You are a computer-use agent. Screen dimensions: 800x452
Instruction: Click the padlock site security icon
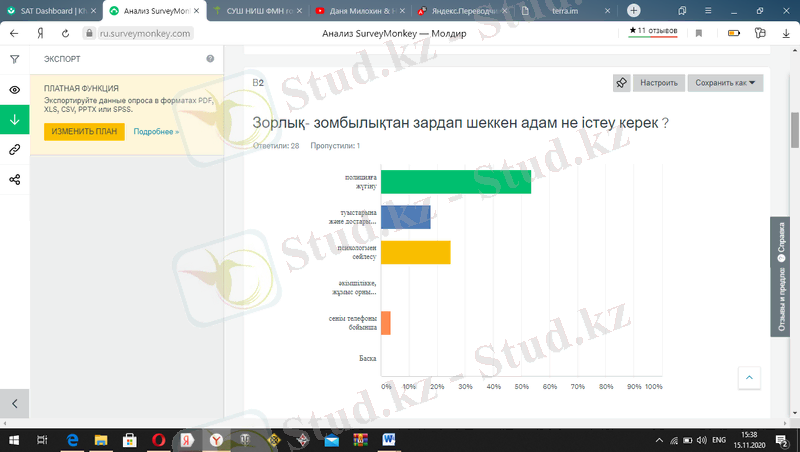[x=89, y=33]
